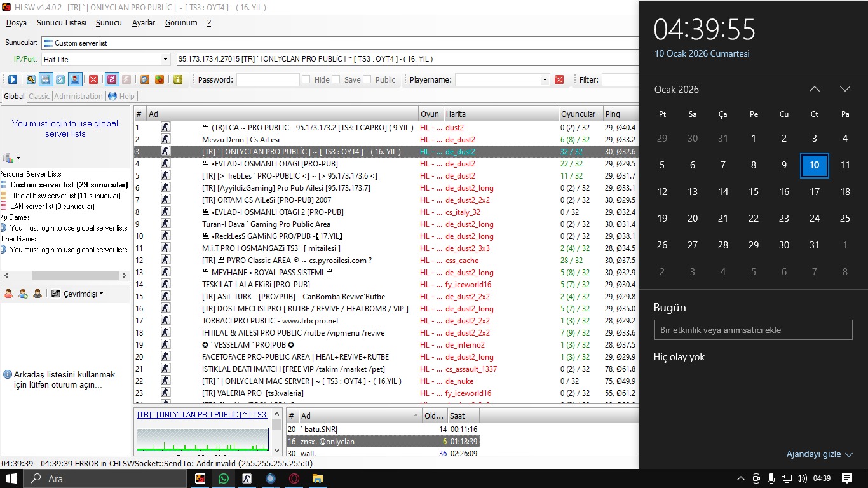This screenshot has height=488, width=868.
Task: Collapse agenda with Ajandayı gizle
Action: pos(819,454)
